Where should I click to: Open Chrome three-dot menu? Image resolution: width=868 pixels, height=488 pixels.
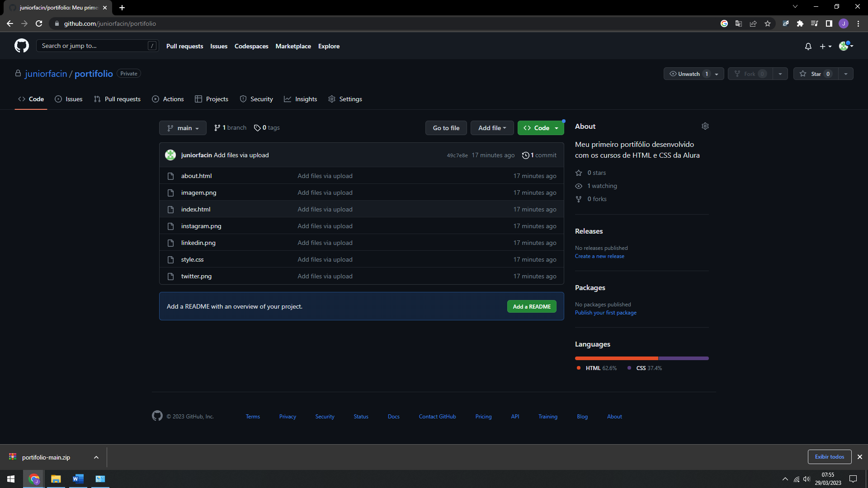point(858,23)
